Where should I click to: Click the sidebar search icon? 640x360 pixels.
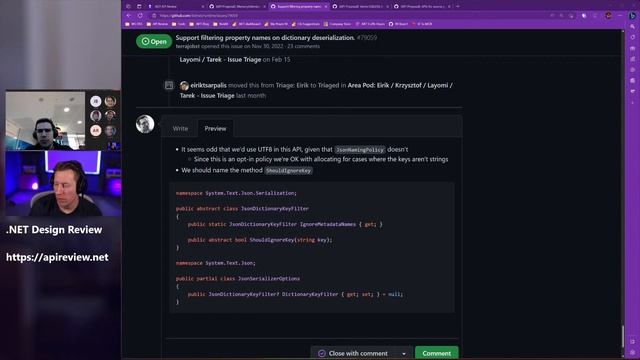633,27
